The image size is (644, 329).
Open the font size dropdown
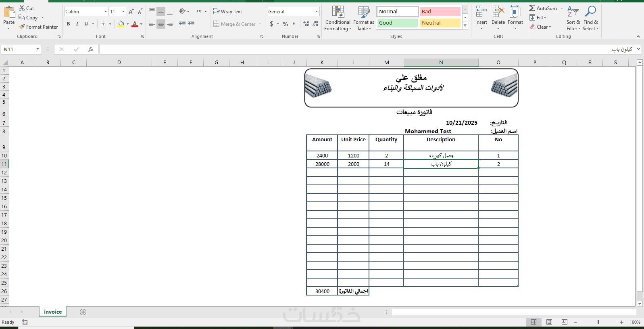pyautogui.click(x=123, y=12)
